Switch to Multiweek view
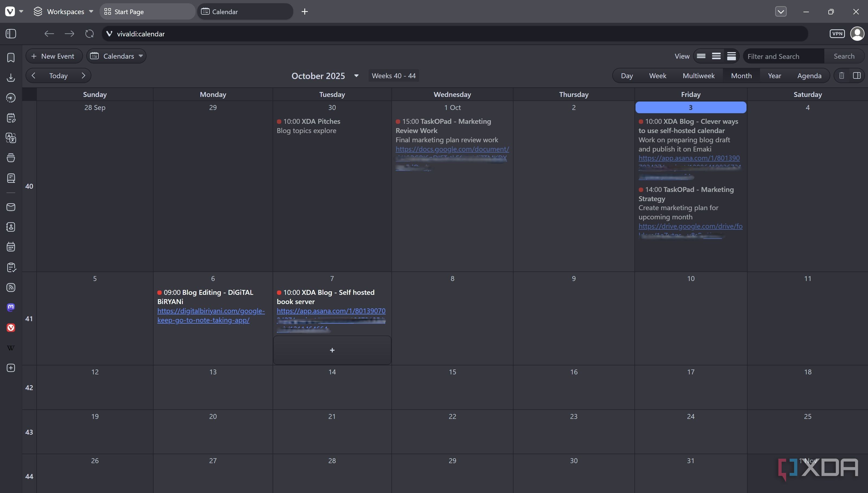Viewport: 868px width, 493px height. pos(698,75)
